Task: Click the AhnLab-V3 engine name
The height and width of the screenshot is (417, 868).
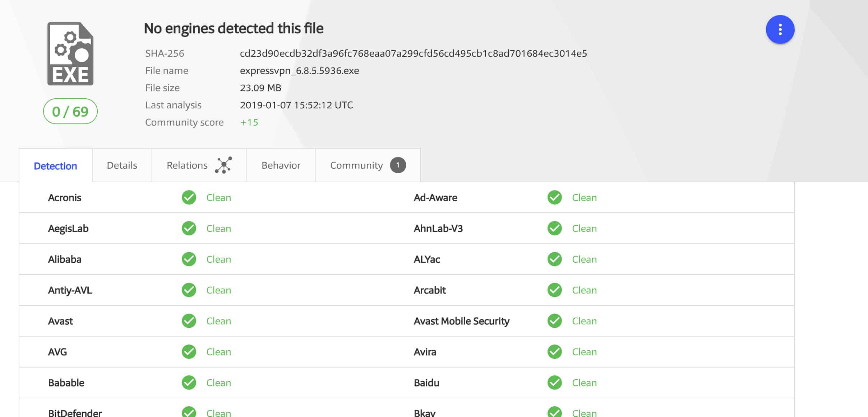Action: point(438,229)
